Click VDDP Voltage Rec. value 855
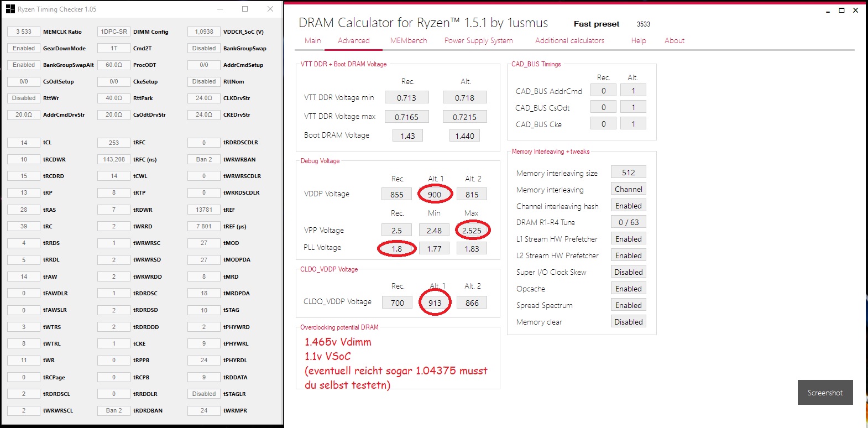 click(397, 195)
